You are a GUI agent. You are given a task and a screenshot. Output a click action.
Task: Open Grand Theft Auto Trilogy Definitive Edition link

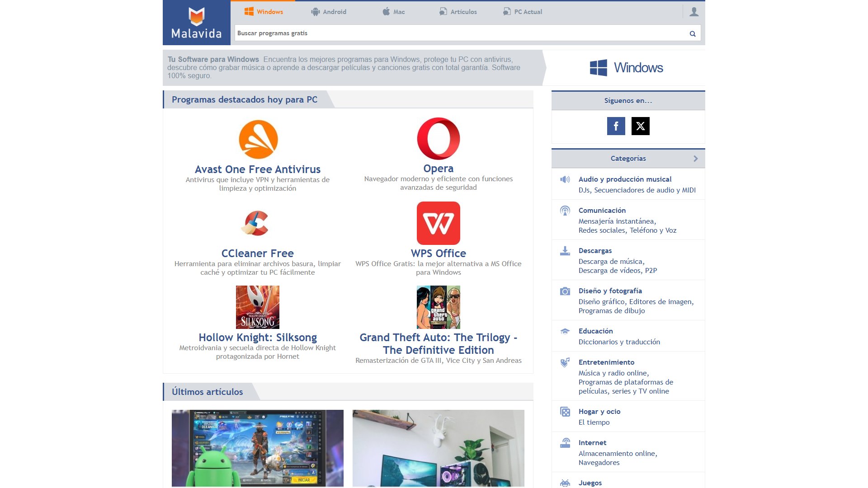pyautogui.click(x=439, y=344)
